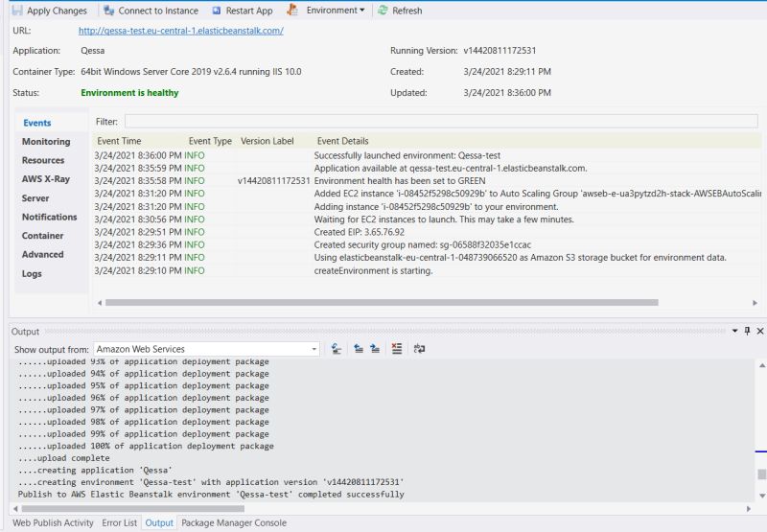
Task: Sort by the Version Label column header
Action: pos(267,141)
